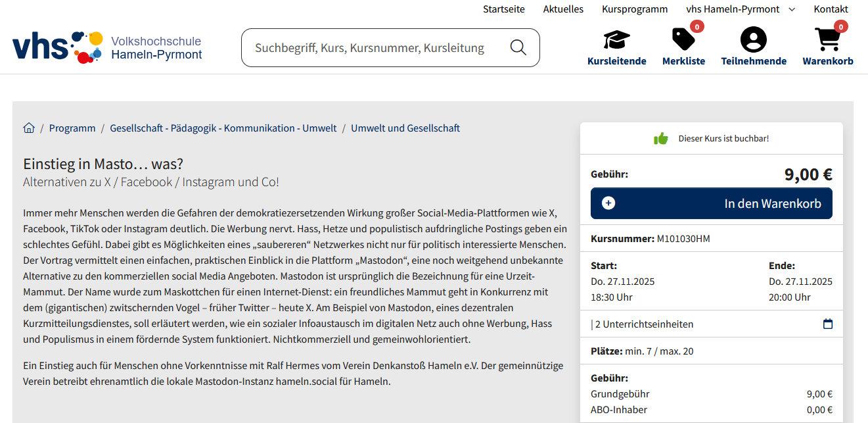Click the Programm breadcrumb link
Viewport: 868px width, 423px height.
pyautogui.click(x=72, y=128)
